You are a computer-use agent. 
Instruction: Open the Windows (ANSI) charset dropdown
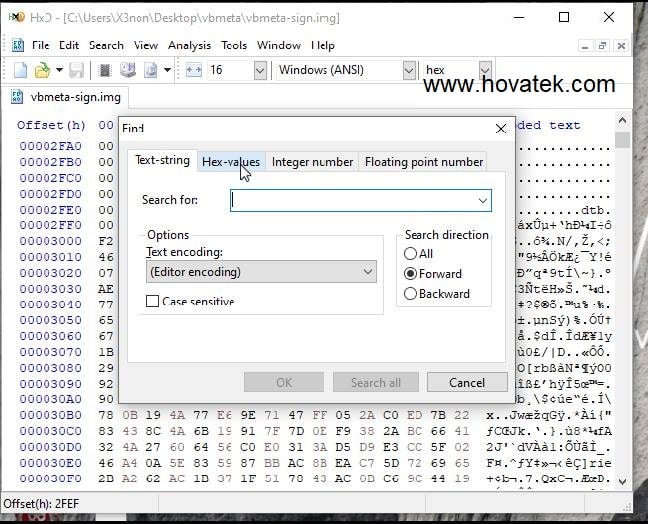408,70
